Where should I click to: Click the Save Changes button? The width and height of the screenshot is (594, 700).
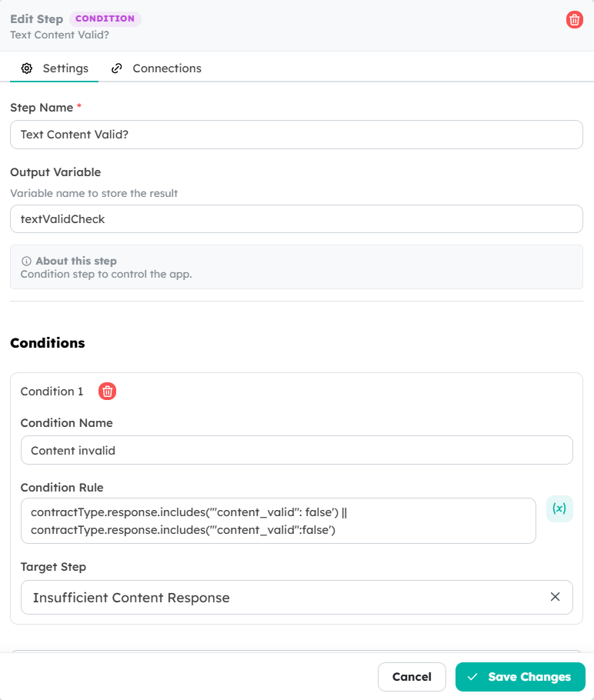coord(520,677)
